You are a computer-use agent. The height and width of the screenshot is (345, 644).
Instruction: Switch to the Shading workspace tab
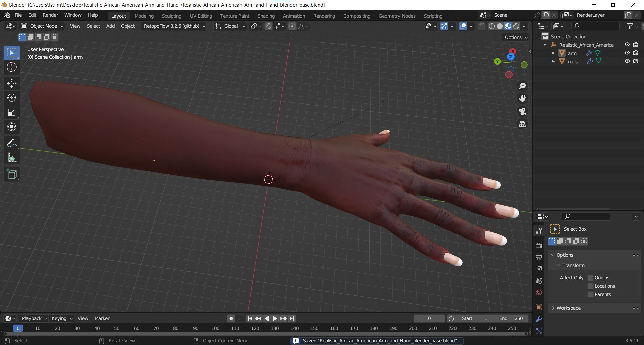266,16
